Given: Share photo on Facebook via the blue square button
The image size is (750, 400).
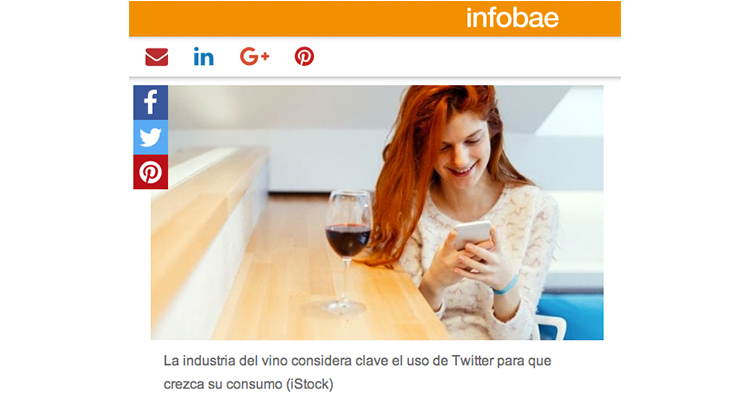Looking at the screenshot, I should point(151,102).
